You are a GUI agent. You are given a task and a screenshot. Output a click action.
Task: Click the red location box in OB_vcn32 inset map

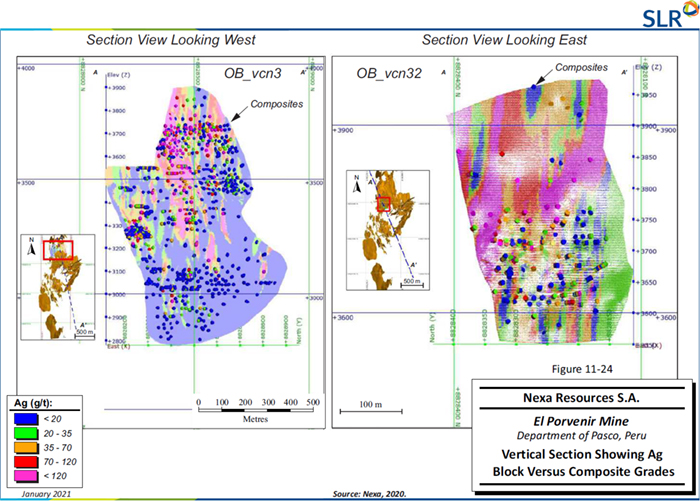384,204
